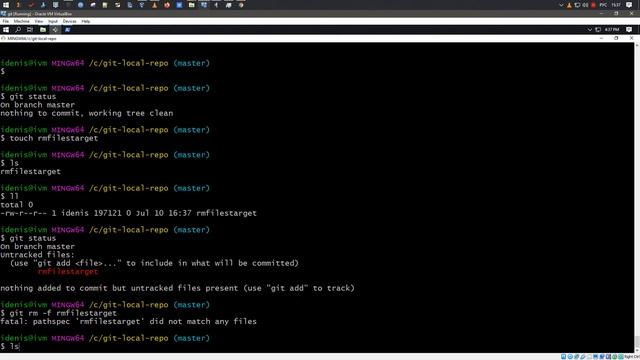Open the host Windows Start button
This screenshot has height=360, width=640.
point(6,5)
